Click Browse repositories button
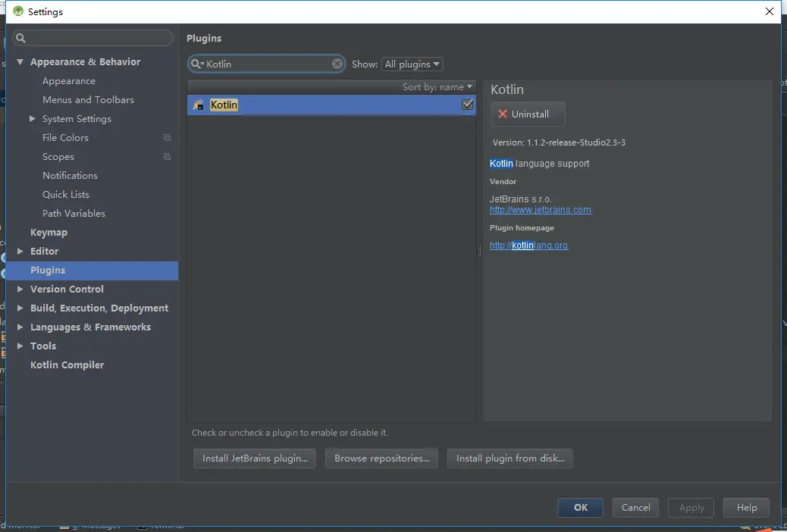 (382, 458)
